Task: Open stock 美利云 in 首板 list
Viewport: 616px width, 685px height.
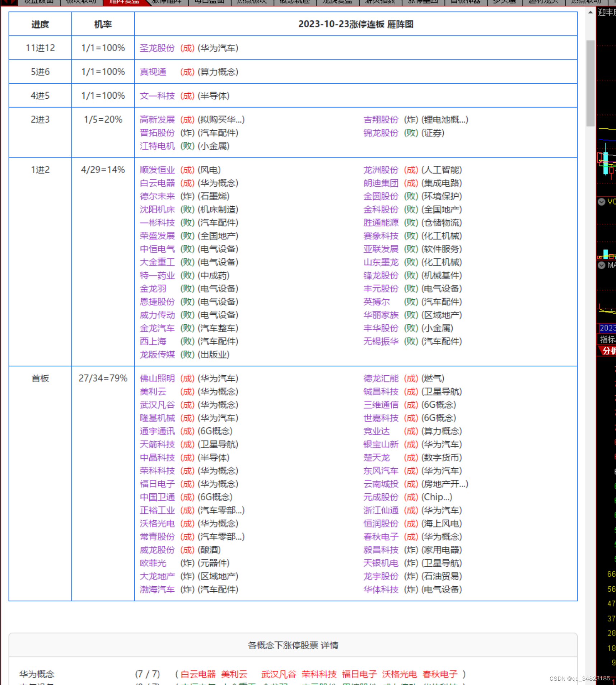Action: point(153,392)
